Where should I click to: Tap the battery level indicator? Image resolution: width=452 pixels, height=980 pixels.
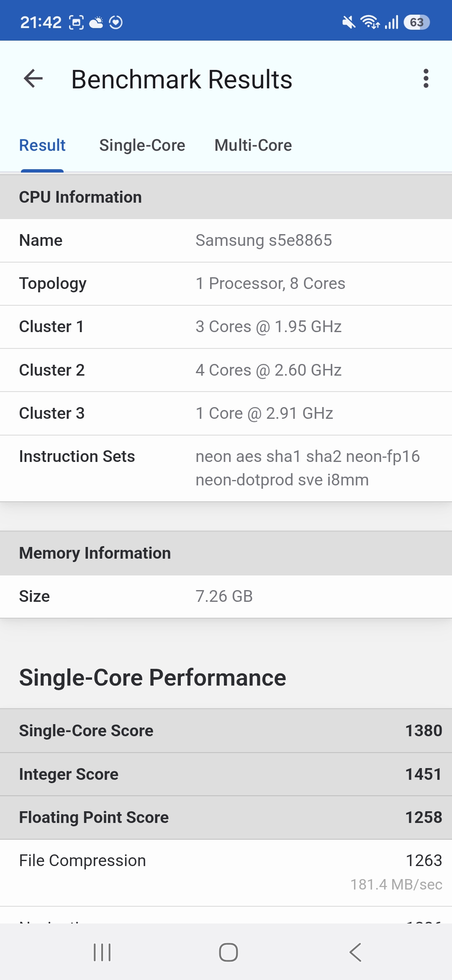416,22
